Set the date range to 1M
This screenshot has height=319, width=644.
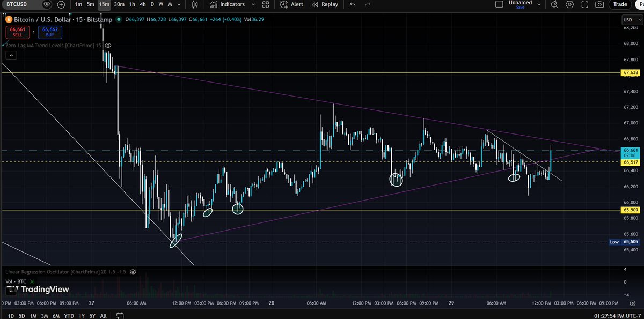tap(33, 316)
